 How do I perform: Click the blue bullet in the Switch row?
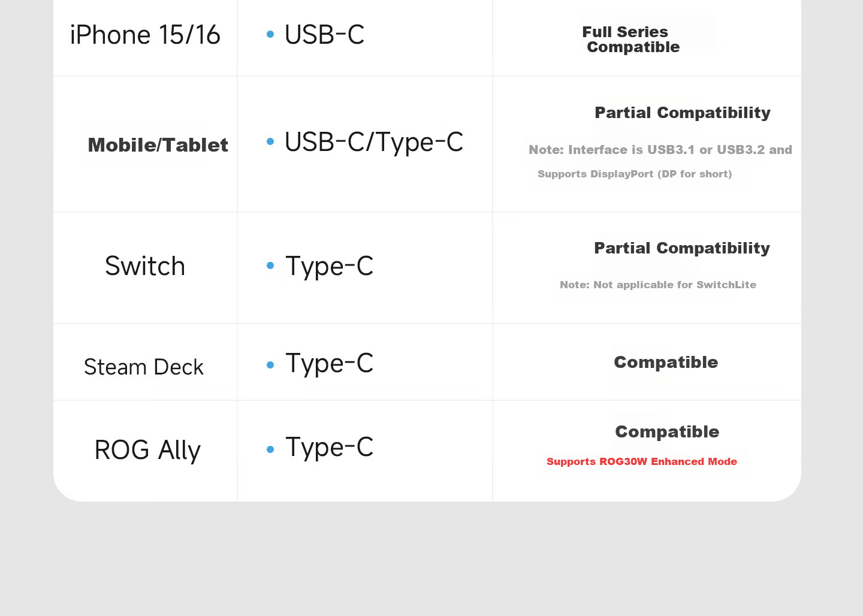click(x=270, y=265)
